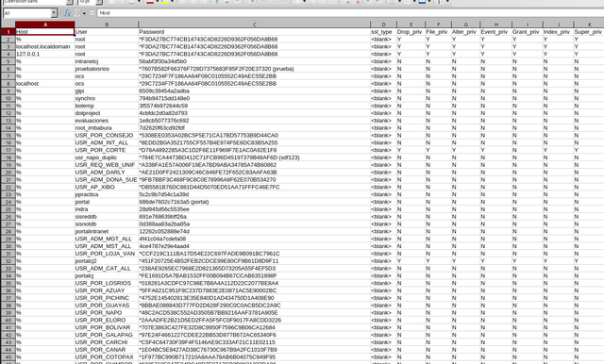Viewport: 604px width, 364px height.
Task: Click the Password header cell
Action: pos(254,32)
